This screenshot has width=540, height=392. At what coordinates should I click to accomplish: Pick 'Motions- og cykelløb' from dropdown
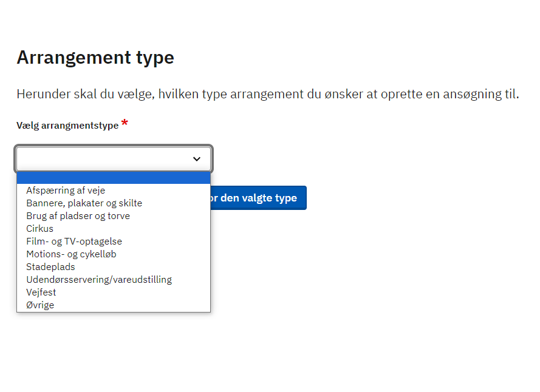(71, 254)
